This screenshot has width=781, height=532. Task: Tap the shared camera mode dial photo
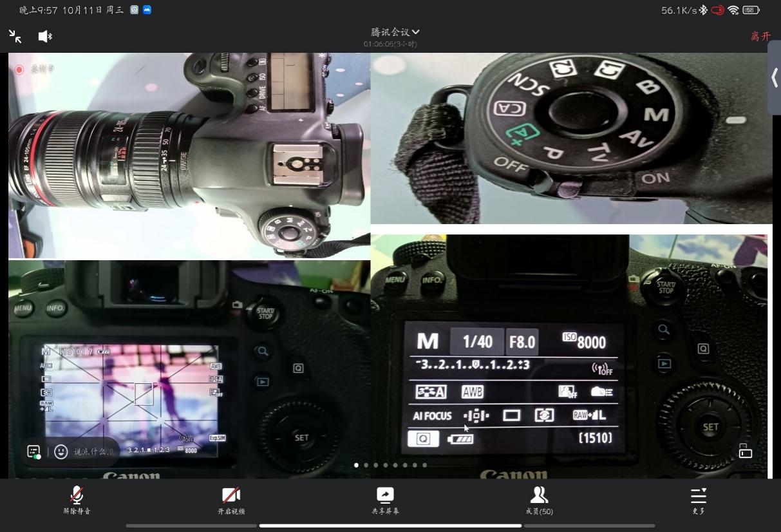pos(571,138)
